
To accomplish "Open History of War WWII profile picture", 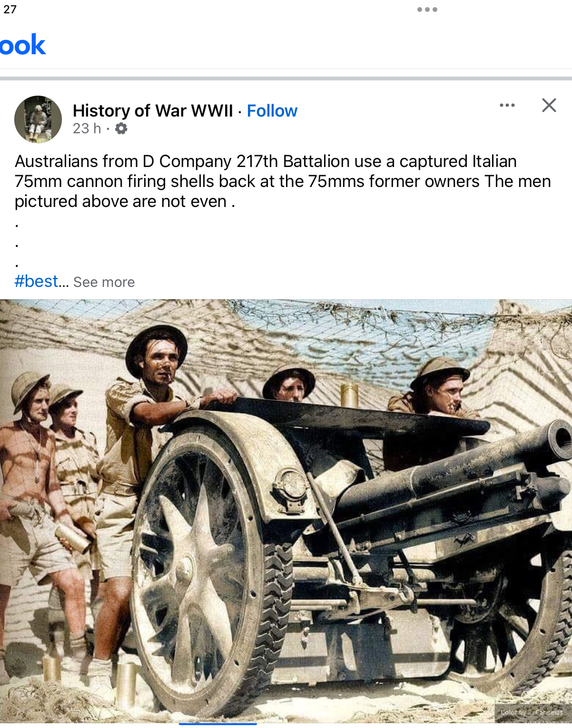I will click(x=38, y=119).
